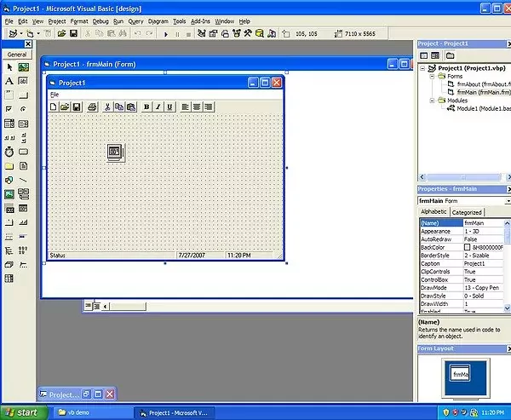Click Open Project in the IDE toolbar

pos(61,33)
